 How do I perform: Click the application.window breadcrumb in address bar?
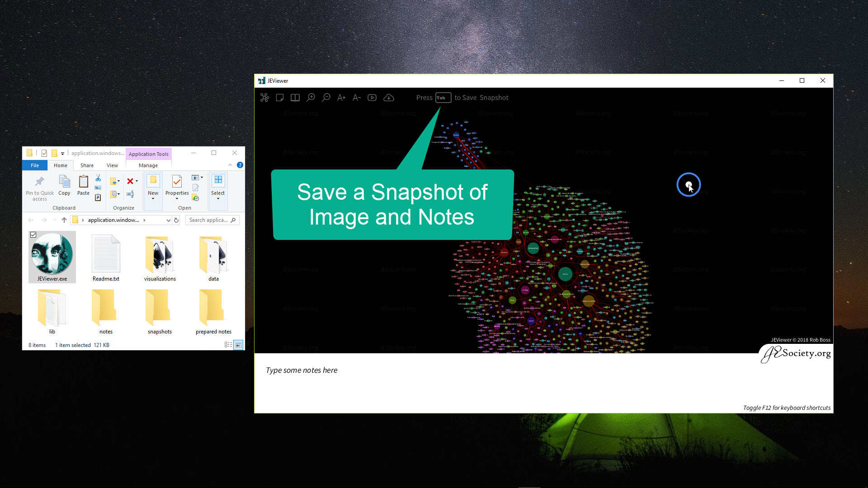coord(113,220)
